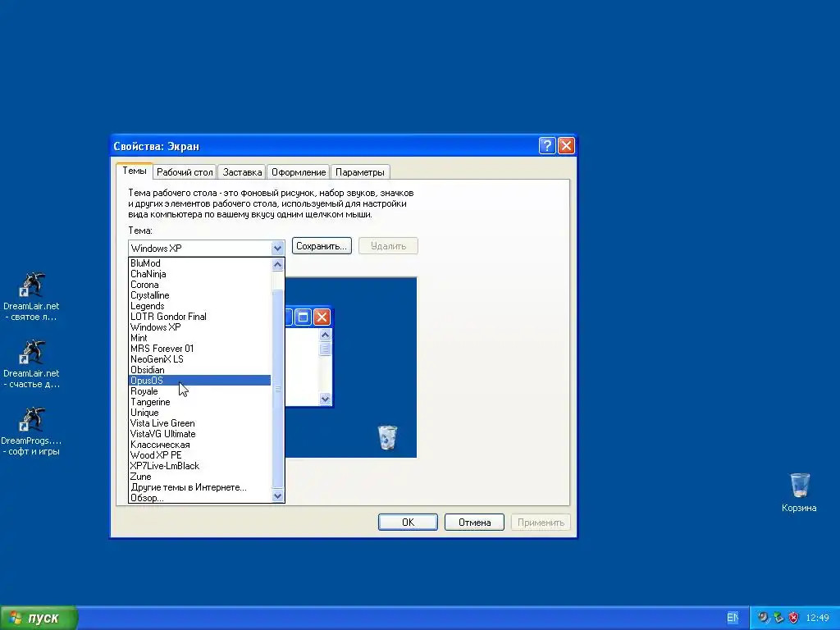Screen dimensions: 840x630
Task: Choose Классическая theme from list
Action: [200, 445]
